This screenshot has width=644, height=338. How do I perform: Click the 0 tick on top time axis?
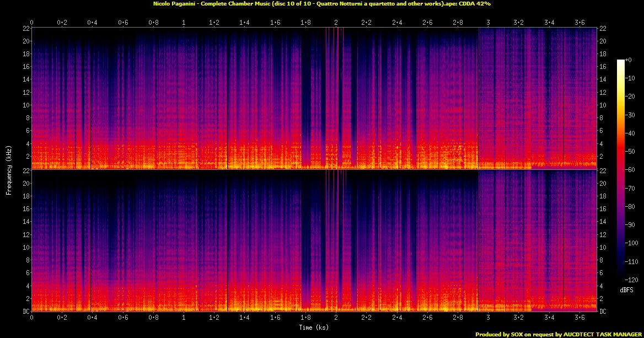[32, 22]
